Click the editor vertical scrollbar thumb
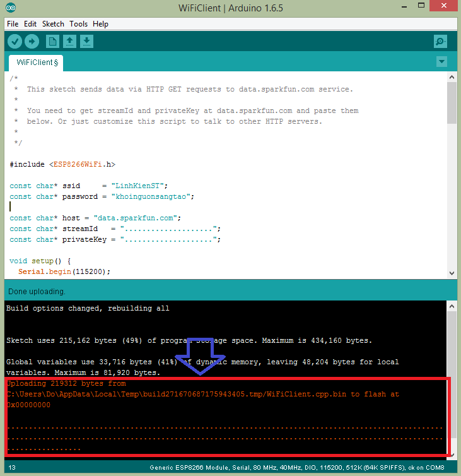 click(x=452, y=103)
